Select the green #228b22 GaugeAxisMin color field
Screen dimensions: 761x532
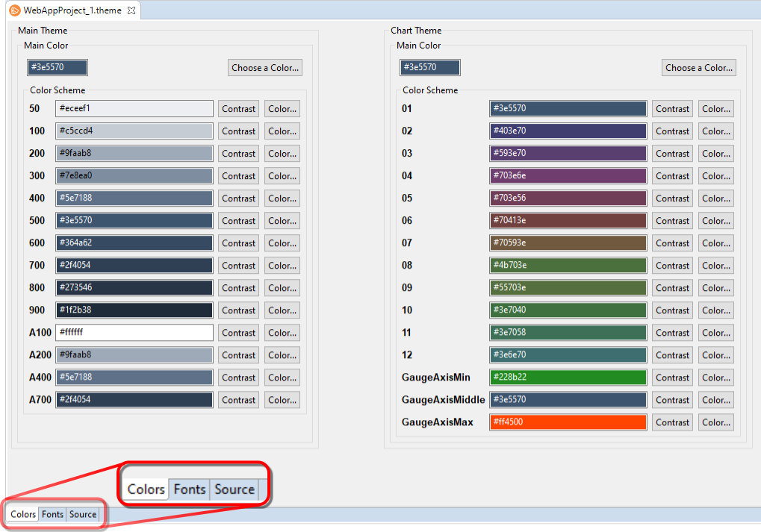(568, 378)
